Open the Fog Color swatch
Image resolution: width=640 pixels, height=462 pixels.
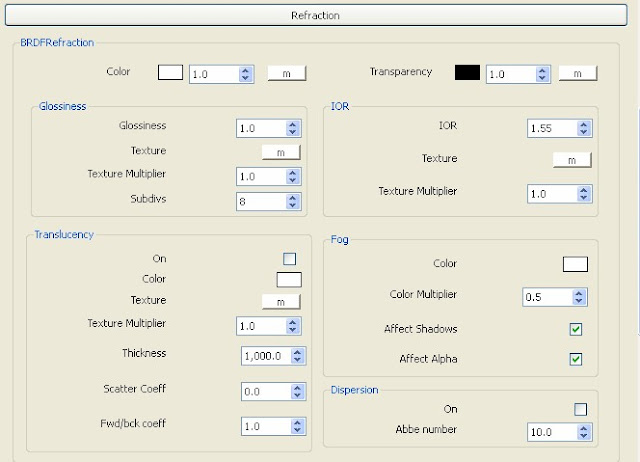[575, 264]
